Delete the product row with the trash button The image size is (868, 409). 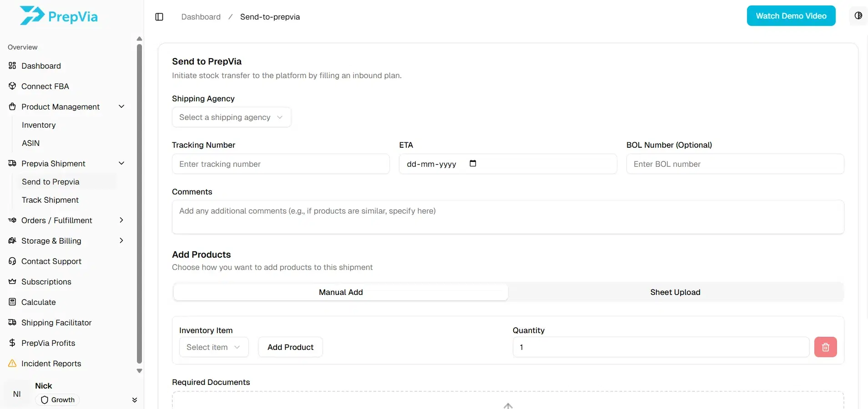(825, 347)
